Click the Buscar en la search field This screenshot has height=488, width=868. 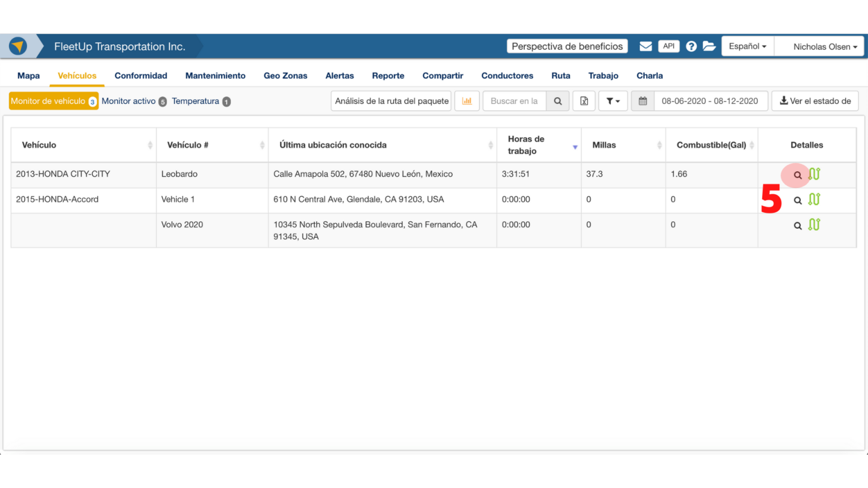(x=515, y=101)
